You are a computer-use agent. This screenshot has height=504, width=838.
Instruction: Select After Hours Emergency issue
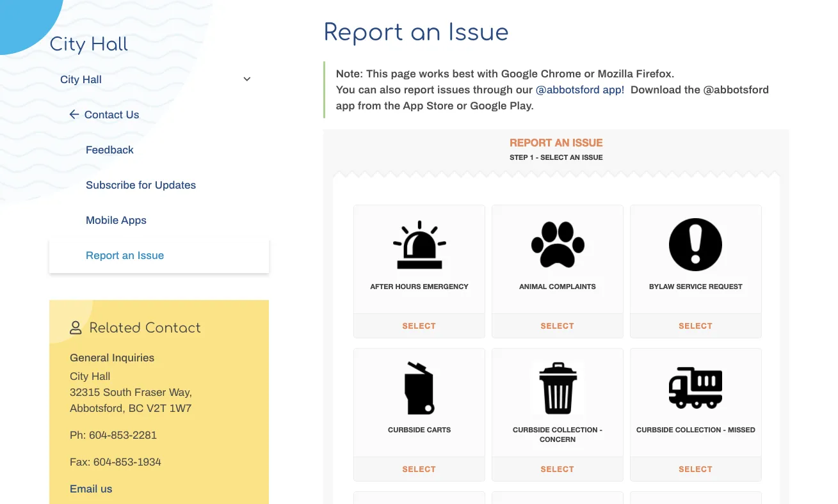(x=419, y=326)
